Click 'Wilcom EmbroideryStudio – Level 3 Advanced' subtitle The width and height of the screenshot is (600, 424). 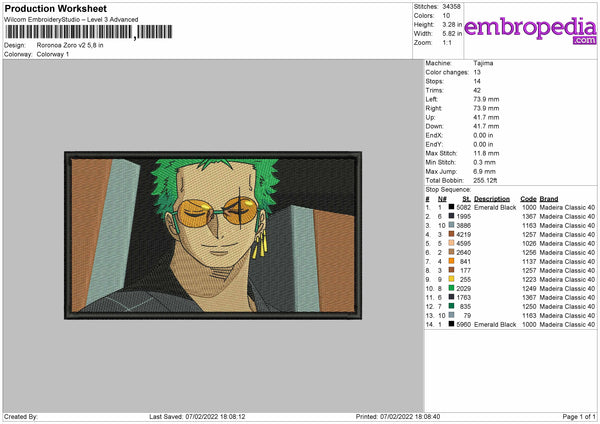pyautogui.click(x=71, y=20)
